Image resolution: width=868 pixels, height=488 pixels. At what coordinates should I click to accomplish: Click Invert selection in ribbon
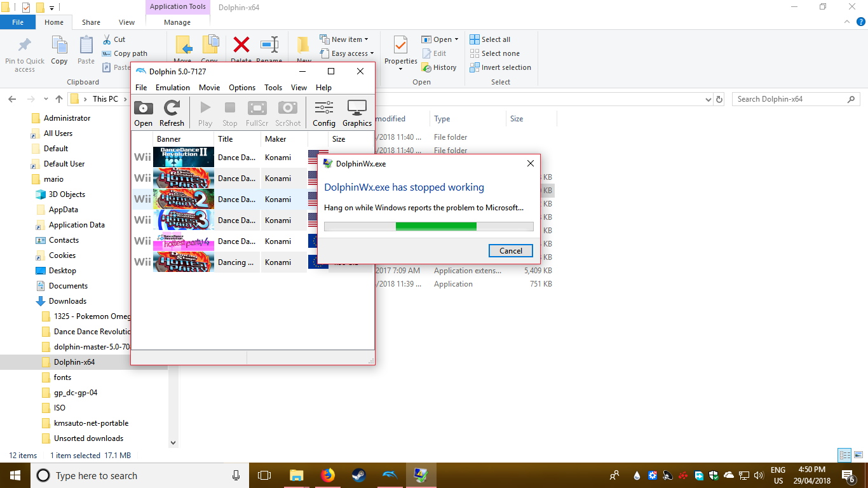[x=500, y=67]
